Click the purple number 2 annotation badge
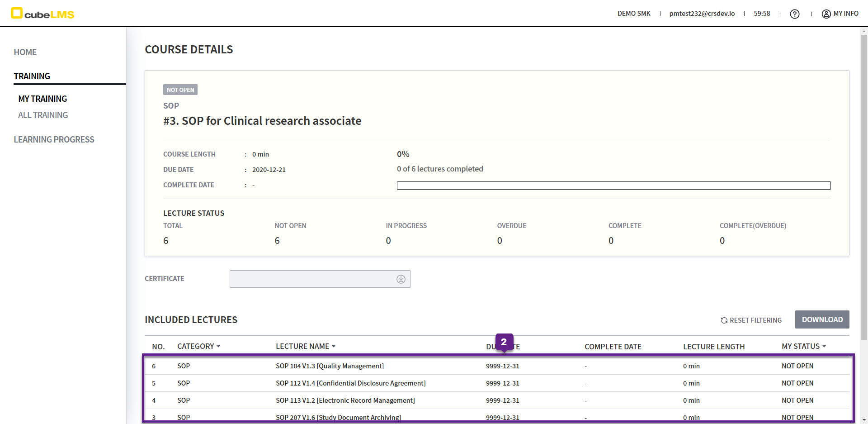 coord(504,342)
